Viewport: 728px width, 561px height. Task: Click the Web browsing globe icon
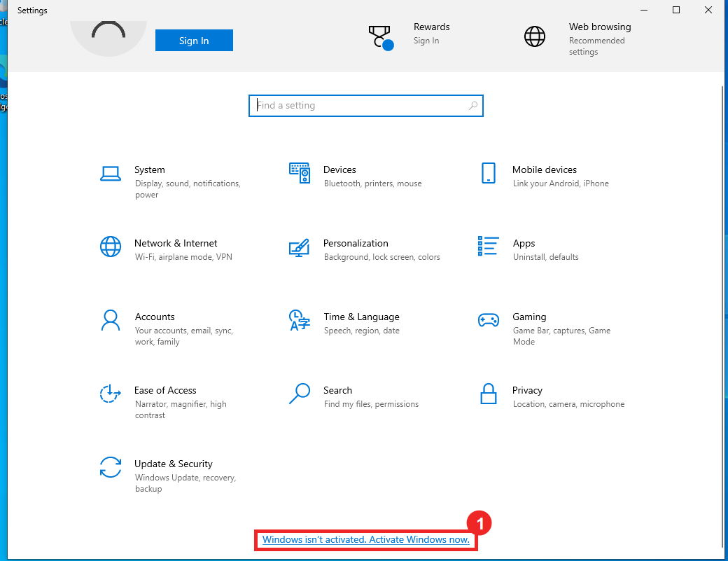(x=535, y=36)
